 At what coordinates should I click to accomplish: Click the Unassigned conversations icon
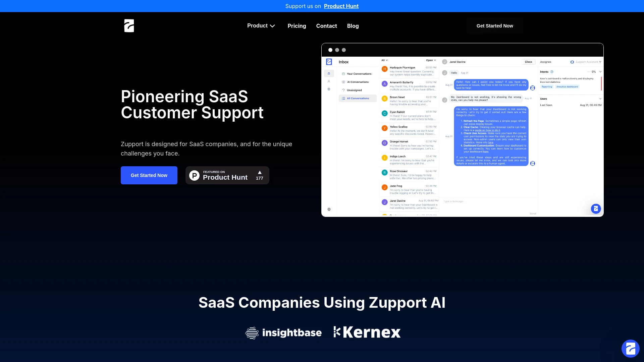(343, 90)
